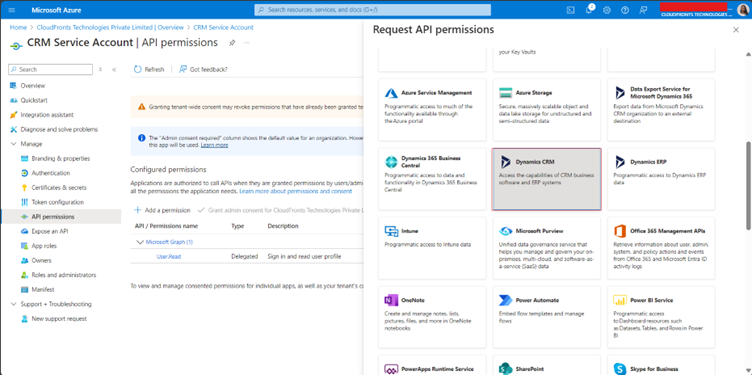This screenshot has height=375, width=752.
Task: Open Cloud Shell from top bar
Action: [x=570, y=10]
